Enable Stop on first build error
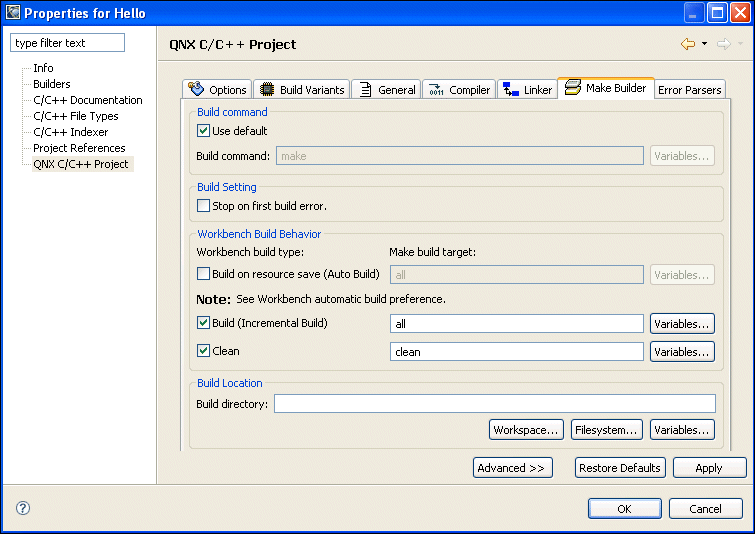Screen dimensions: 755x534 [204, 206]
